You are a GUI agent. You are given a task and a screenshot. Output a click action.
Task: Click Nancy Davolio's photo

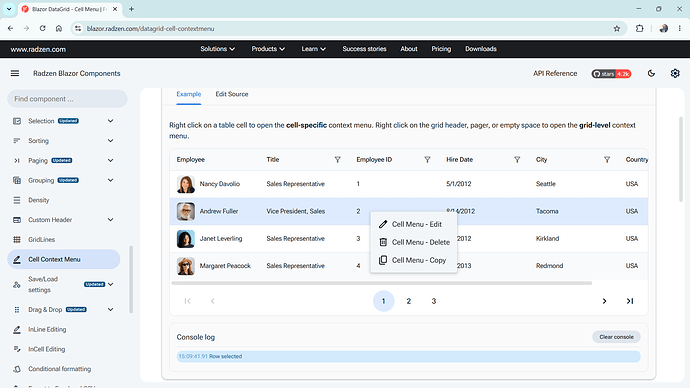[x=186, y=184]
